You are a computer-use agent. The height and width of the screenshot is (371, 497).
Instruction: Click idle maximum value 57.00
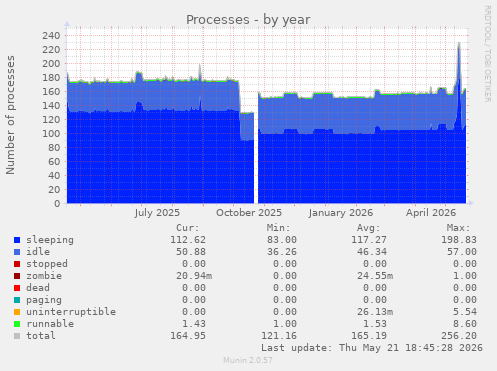462,252
